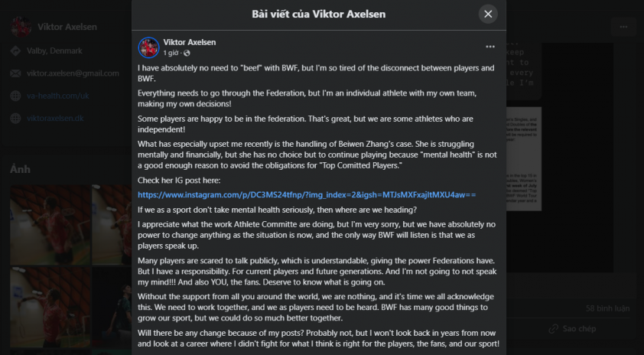The height and width of the screenshot is (355, 644).
Task: Click the viktor.axelsen@gmail.com email address
Action: (x=73, y=73)
